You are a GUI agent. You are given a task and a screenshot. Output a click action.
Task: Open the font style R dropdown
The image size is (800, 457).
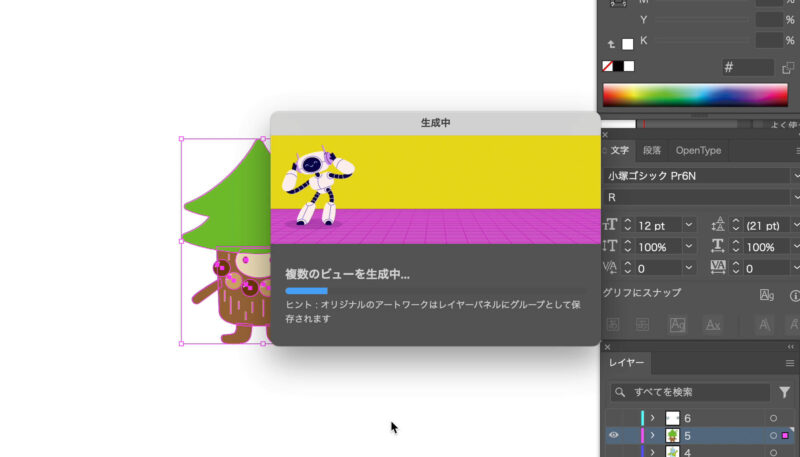click(795, 197)
